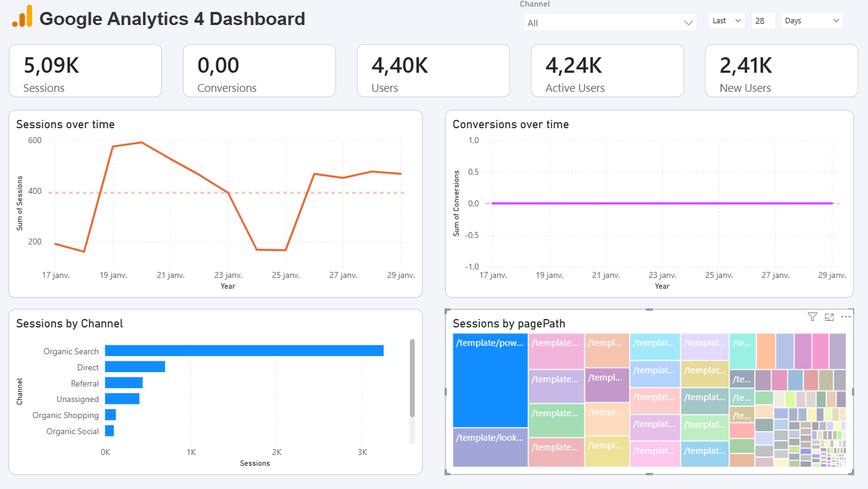Select the New Users KPI card
This screenshot has height=489, width=868.
coord(781,70)
